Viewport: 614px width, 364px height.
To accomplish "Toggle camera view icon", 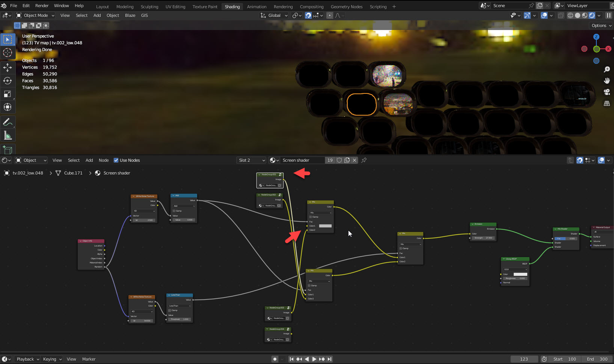I will (x=606, y=92).
